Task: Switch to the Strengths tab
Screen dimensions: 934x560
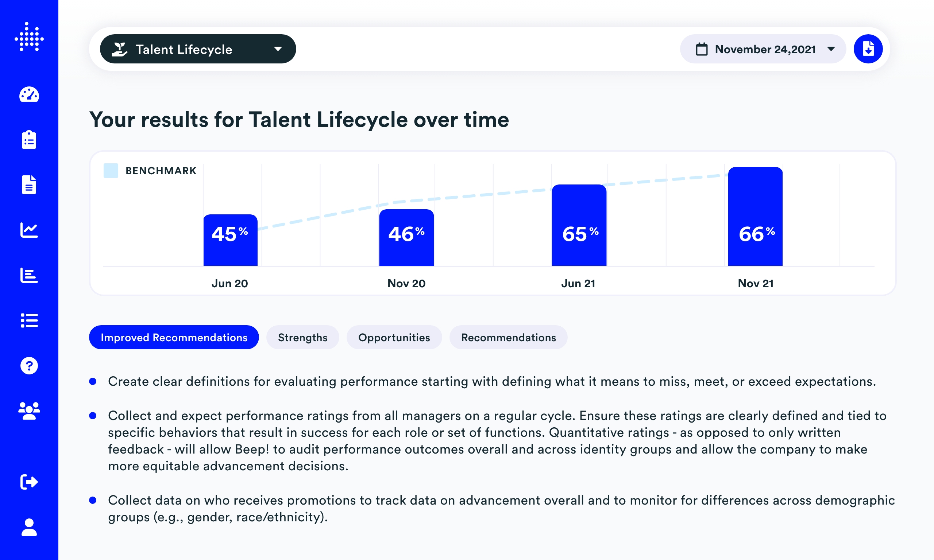Action: [x=302, y=337]
